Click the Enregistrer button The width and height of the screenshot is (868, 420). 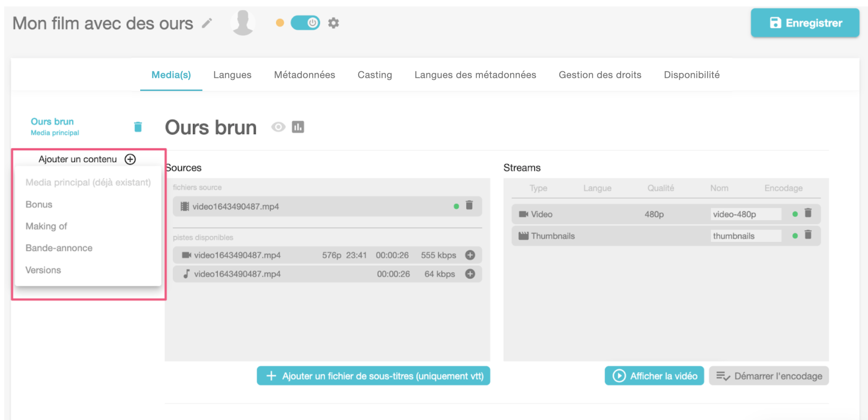tap(805, 23)
